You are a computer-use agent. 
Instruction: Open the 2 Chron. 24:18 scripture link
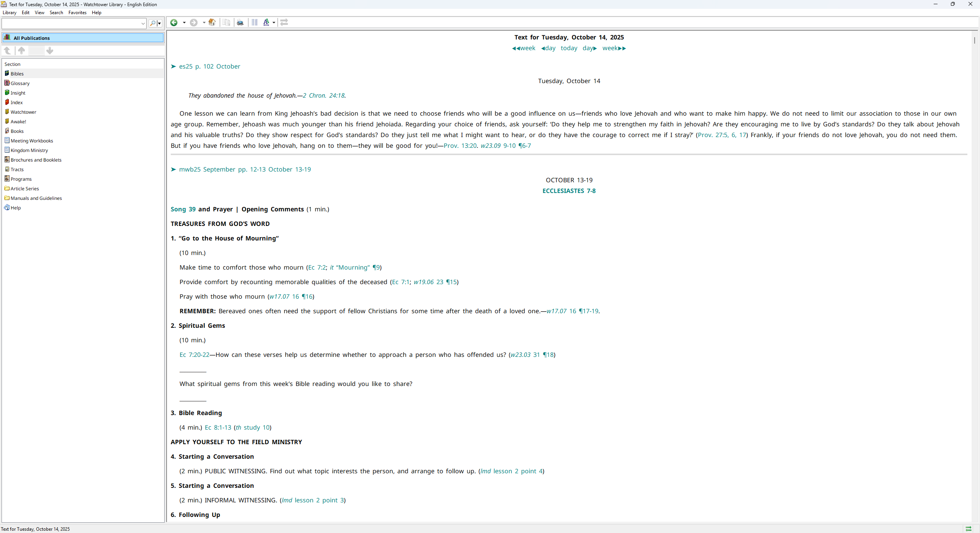(323, 96)
